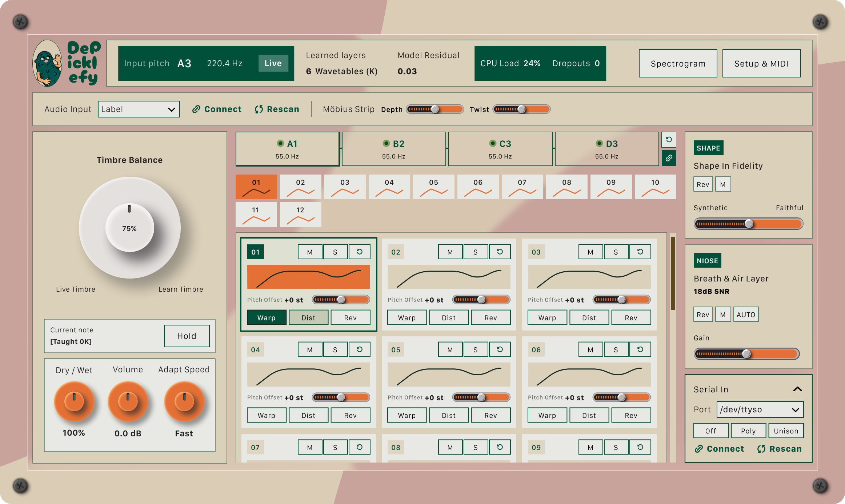The height and width of the screenshot is (504, 845).
Task: Reset wavetable layer 08
Action: tap(500, 447)
